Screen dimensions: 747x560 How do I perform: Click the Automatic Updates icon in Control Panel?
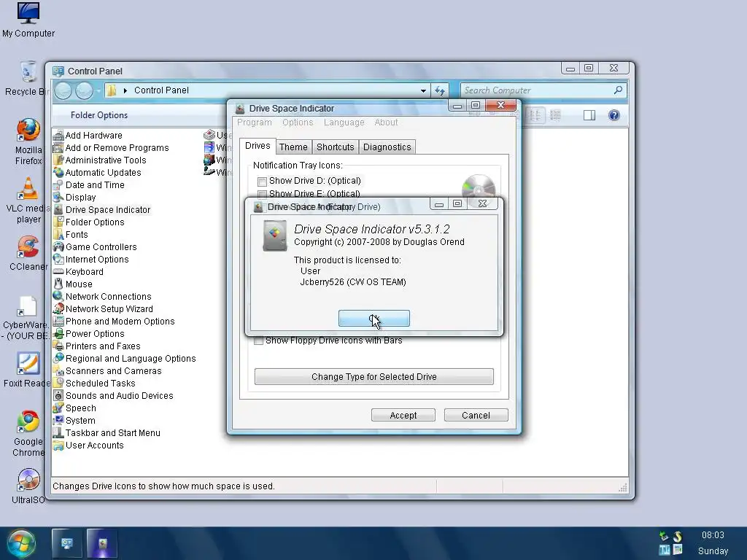[58, 172]
